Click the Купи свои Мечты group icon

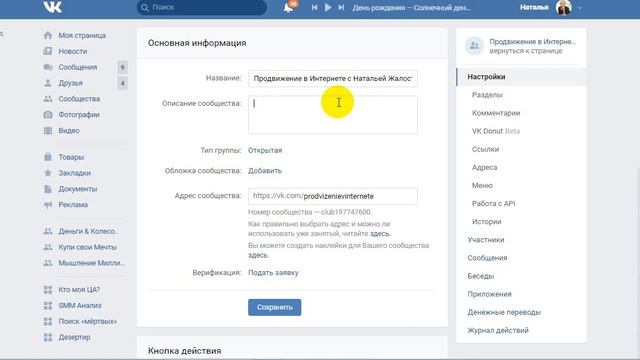[48, 247]
